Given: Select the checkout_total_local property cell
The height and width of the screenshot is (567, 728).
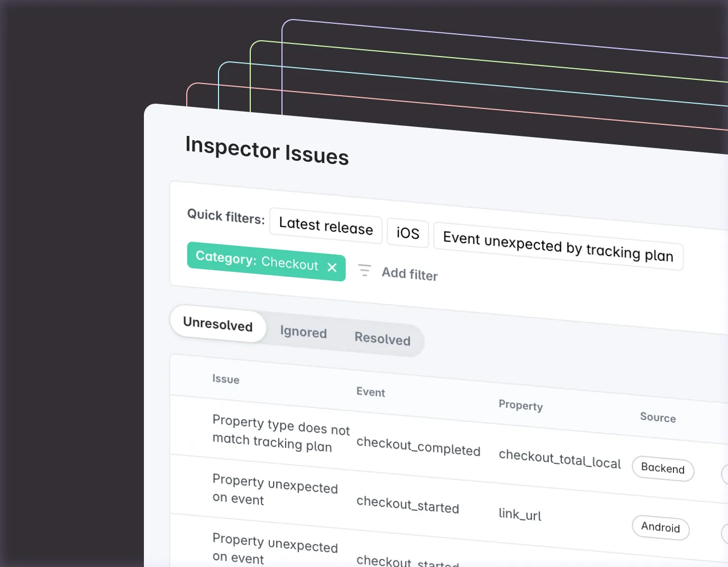Looking at the screenshot, I should pos(560,459).
